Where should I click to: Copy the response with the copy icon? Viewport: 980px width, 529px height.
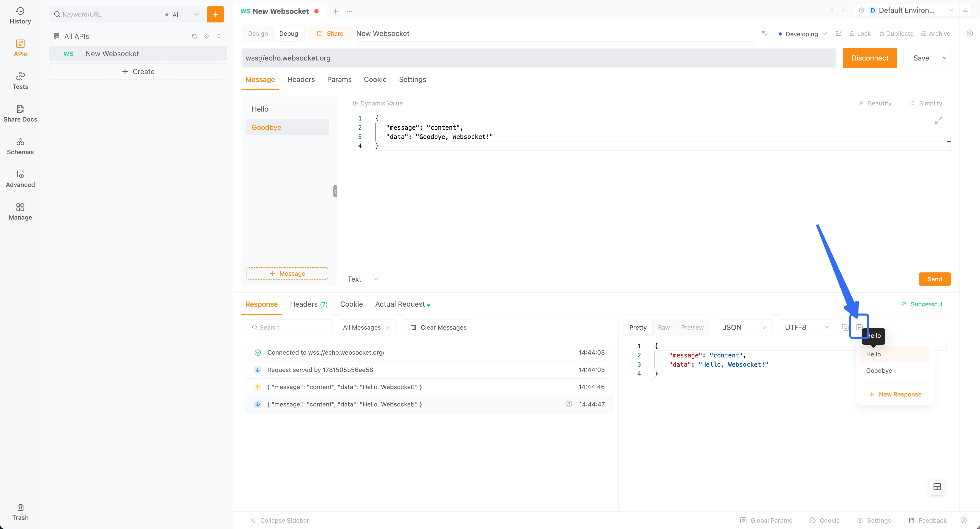coord(845,327)
